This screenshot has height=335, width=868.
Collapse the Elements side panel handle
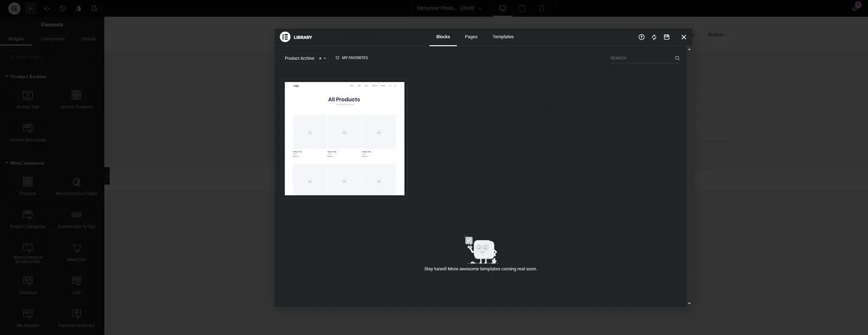tap(107, 176)
